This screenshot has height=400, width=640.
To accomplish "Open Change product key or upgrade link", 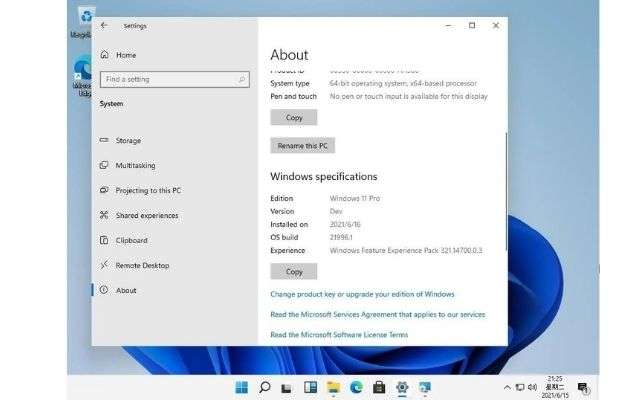I will click(x=362, y=294).
